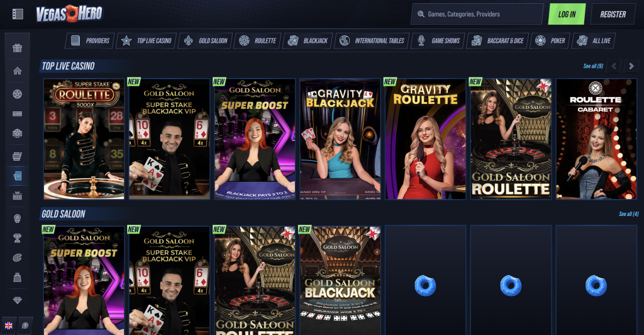Open International Tables category
Image resolution: width=644 pixels, height=335 pixels.
point(372,41)
